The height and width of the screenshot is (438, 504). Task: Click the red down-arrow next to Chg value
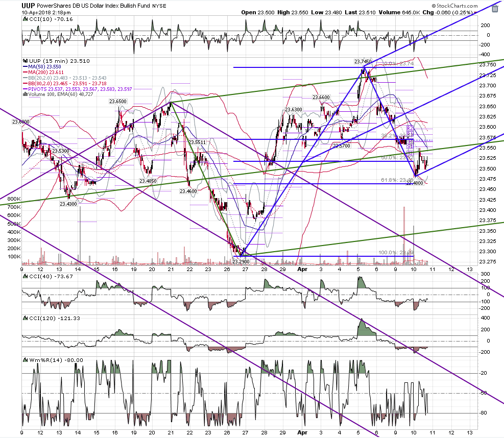point(476,13)
